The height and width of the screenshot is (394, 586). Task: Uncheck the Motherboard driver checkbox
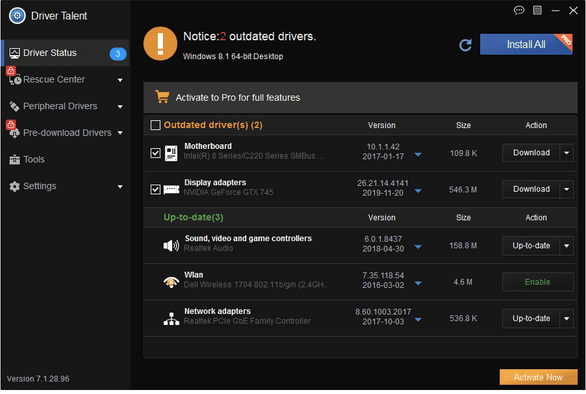155,153
